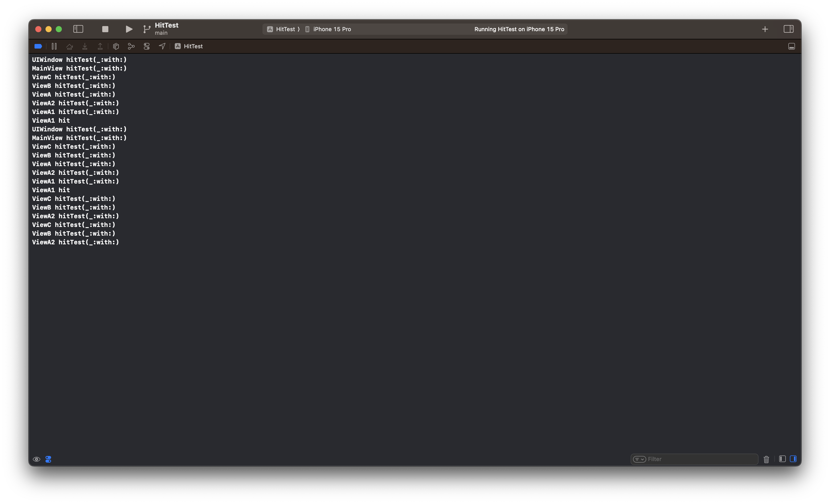Open Debug Memory Graph
The height and width of the screenshot is (504, 830).
(x=131, y=46)
